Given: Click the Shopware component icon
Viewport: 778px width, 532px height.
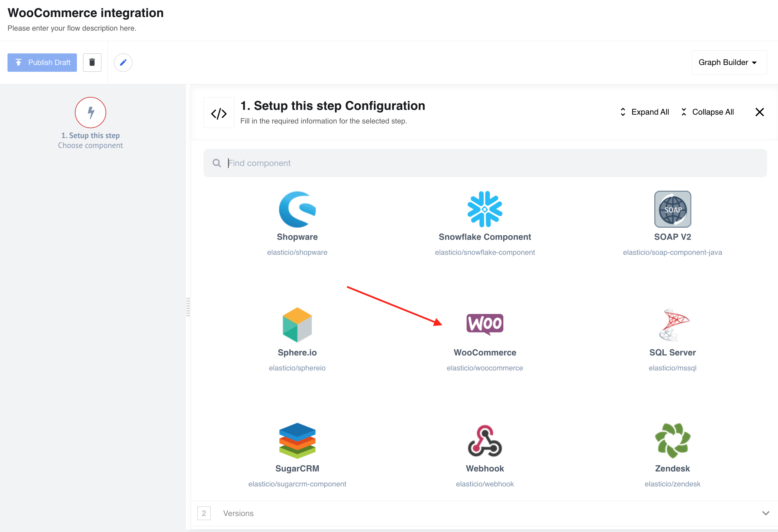Looking at the screenshot, I should click(x=297, y=209).
